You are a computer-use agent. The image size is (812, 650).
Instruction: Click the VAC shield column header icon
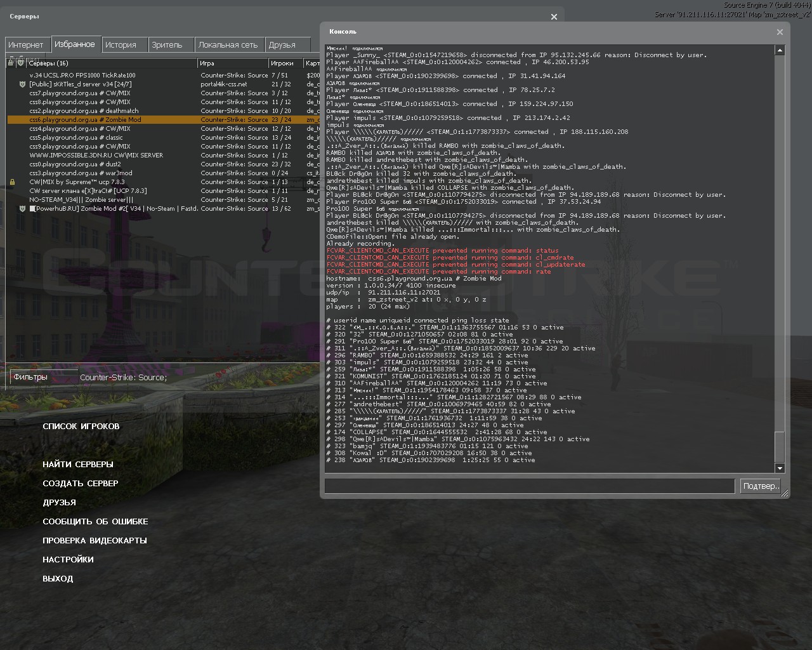point(21,63)
